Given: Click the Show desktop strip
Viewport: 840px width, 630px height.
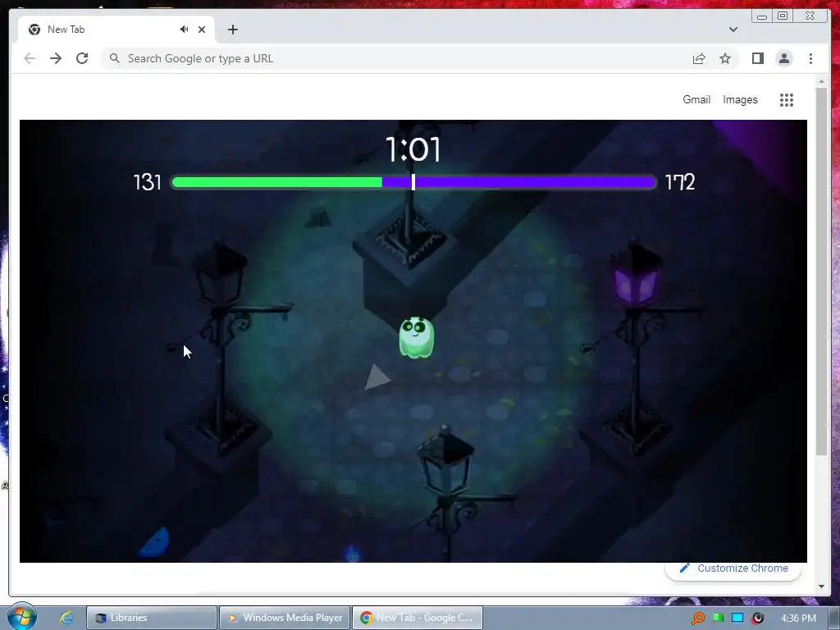Looking at the screenshot, I should [835, 618].
